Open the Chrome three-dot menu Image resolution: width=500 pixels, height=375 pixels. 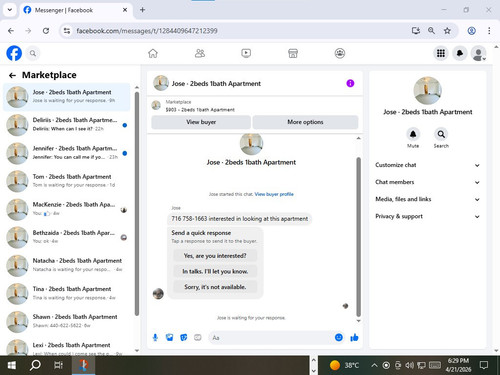tap(489, 31)
